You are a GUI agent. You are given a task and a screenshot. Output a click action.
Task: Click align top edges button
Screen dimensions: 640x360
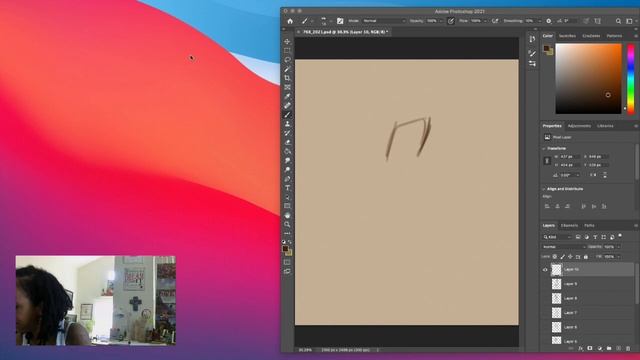583,207
